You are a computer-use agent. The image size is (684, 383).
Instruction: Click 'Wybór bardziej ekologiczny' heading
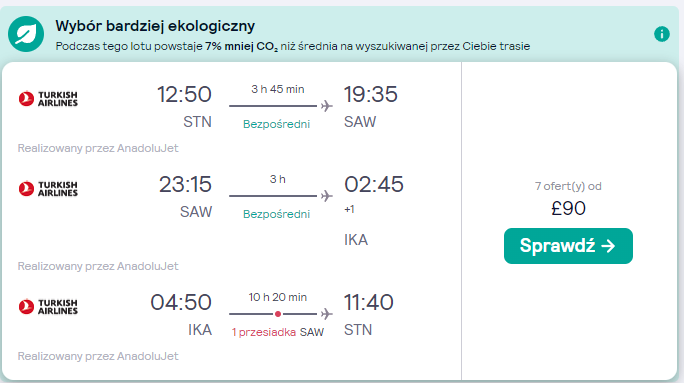pos(155,26)
